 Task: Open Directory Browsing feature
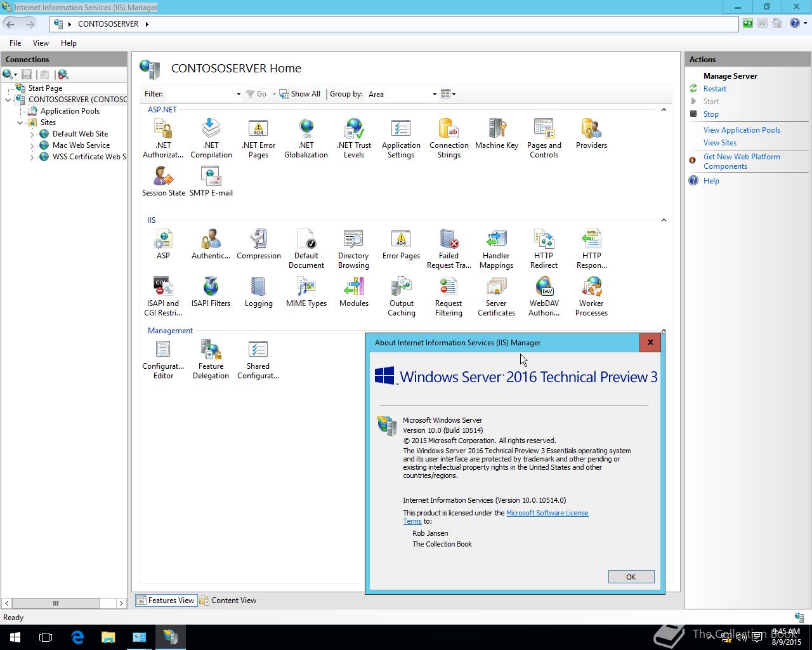[x=353, y=249]
